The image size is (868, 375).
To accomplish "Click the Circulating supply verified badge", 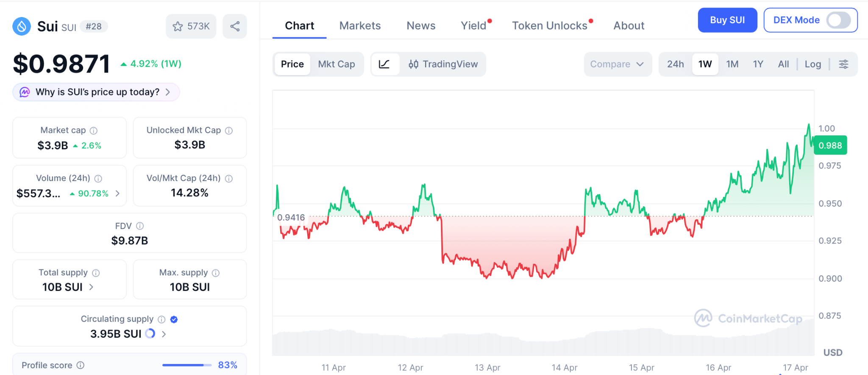I will tap(174, 319).
